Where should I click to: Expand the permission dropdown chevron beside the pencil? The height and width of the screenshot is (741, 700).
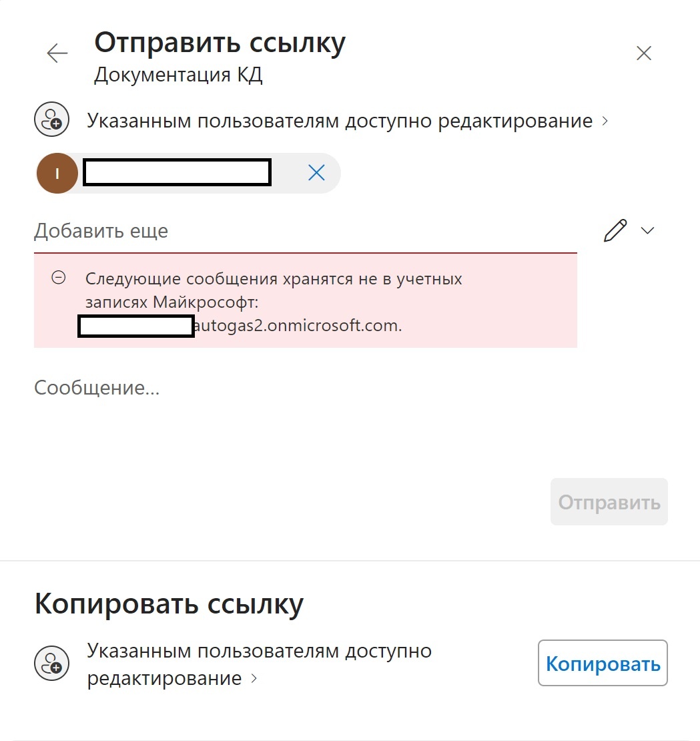click(647, 230)
